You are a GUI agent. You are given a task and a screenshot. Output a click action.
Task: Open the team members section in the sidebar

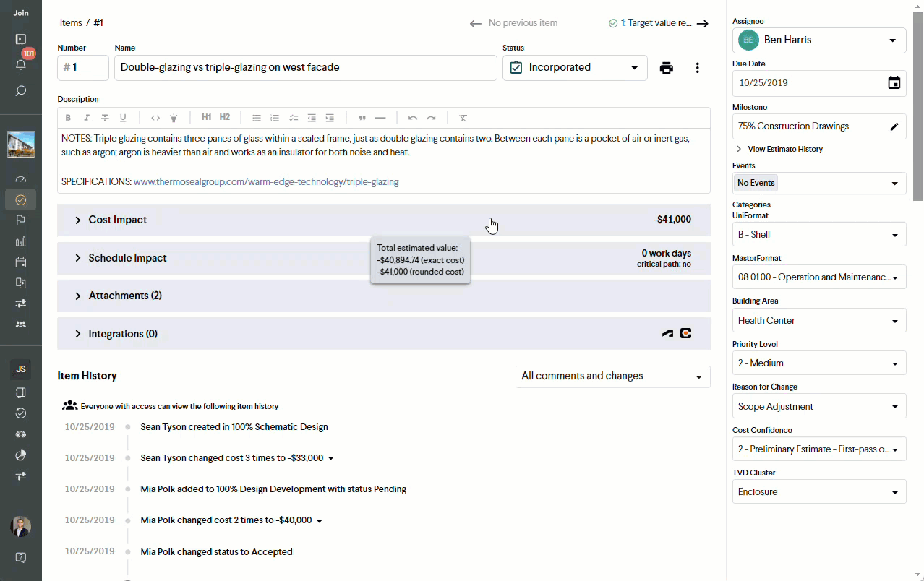[21, 323]
